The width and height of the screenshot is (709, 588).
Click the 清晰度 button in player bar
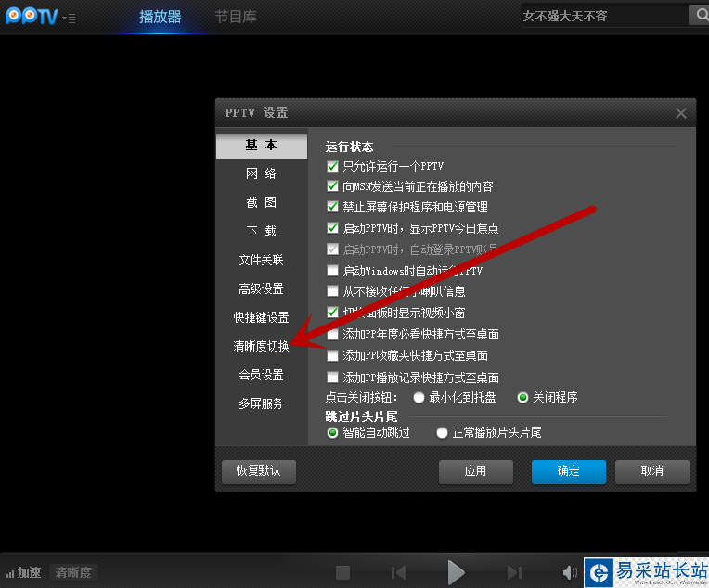[x=73, y=572]
